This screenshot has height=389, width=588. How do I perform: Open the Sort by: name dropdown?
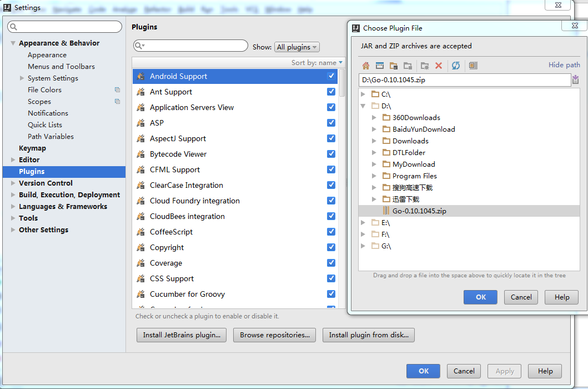(317, 63)
